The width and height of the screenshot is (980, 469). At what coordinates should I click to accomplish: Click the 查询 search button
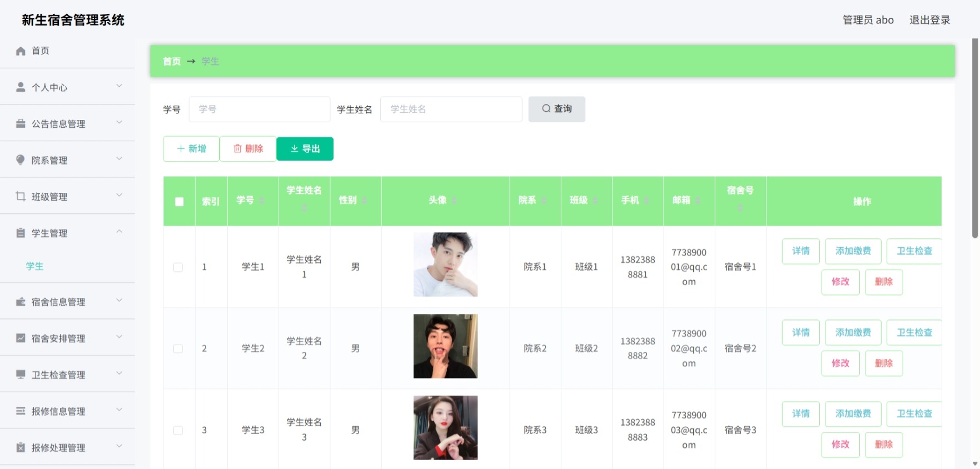click(556, 109)
